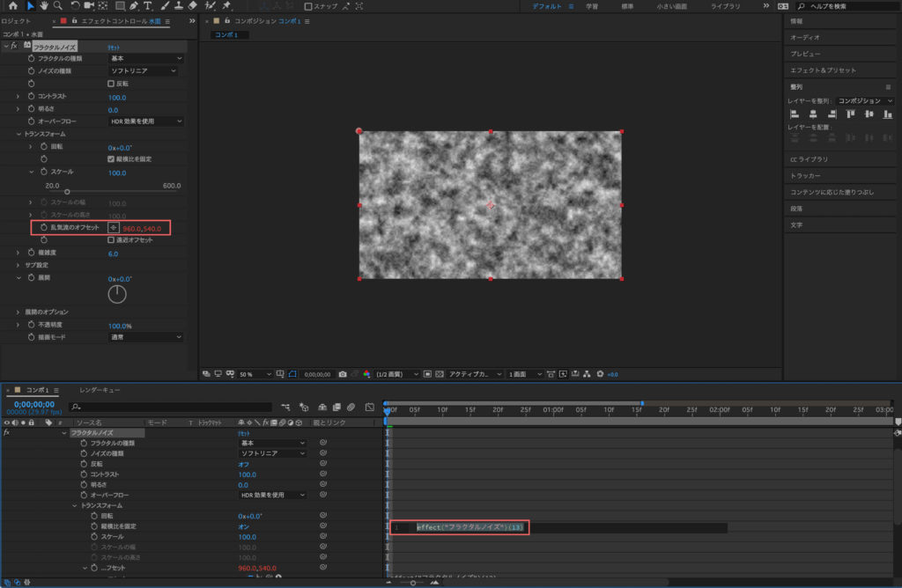Viewport: 902px width, 588px height.
Task: Enable the 遠近オフセット checkbox
Action: pos(111,239)
